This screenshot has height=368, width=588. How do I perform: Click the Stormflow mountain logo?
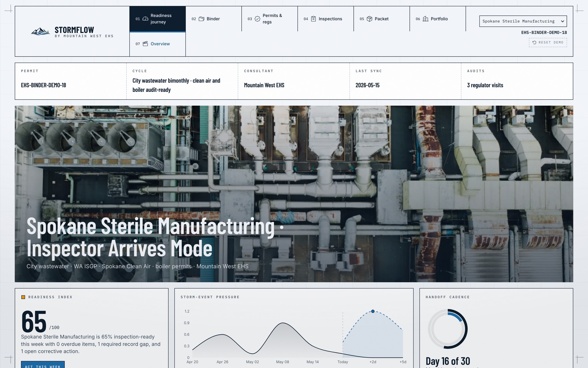pos(40,31)
